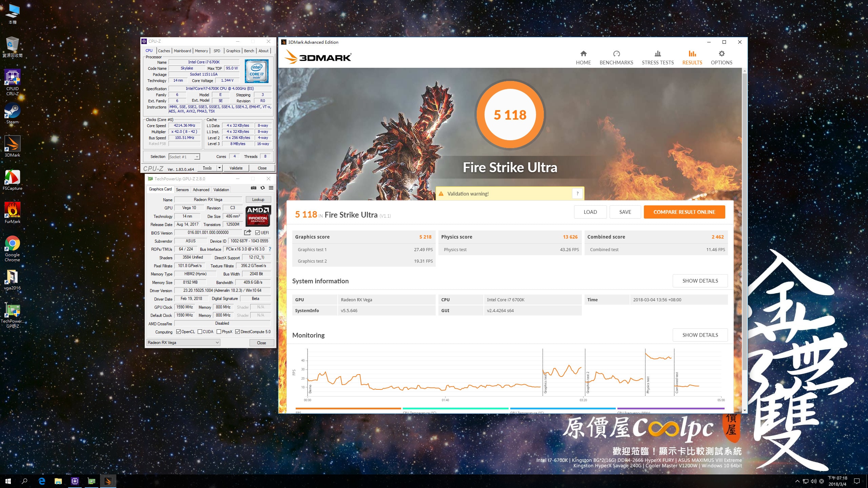Click the GPU-Z refresh icon
868x488 pixels.
point(262,188)
